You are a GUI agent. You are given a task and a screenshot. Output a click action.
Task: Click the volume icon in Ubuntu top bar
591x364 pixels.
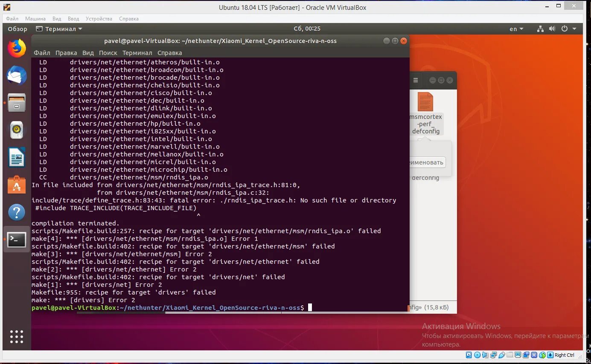[552, 29]
